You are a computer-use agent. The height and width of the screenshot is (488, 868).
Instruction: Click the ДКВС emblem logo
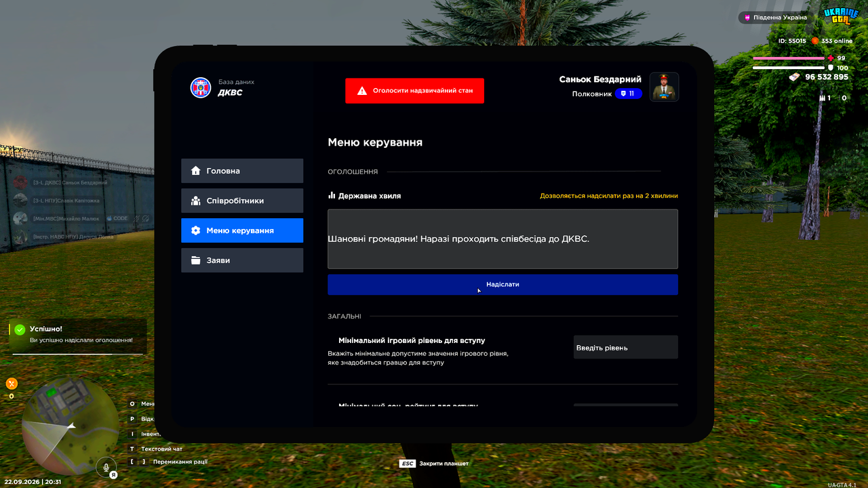201,87
